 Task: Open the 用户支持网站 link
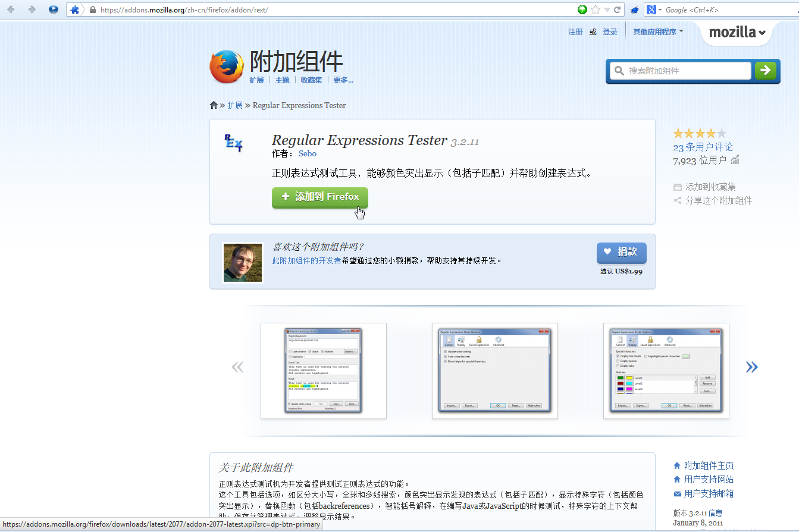coord(709,479)
